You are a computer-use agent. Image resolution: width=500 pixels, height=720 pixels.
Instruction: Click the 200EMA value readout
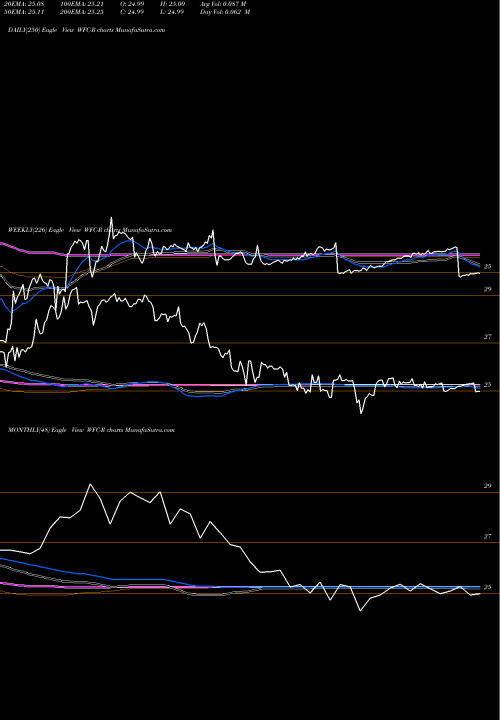84,12
